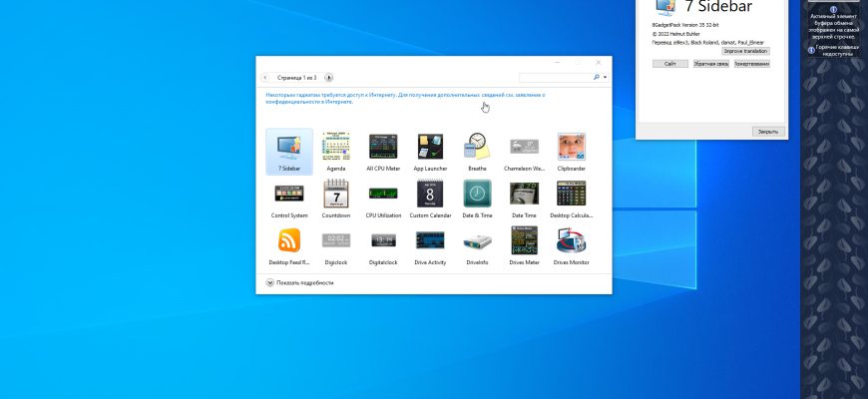
Task: Click the Improve translation button
Action: click(x=745, y=51)
